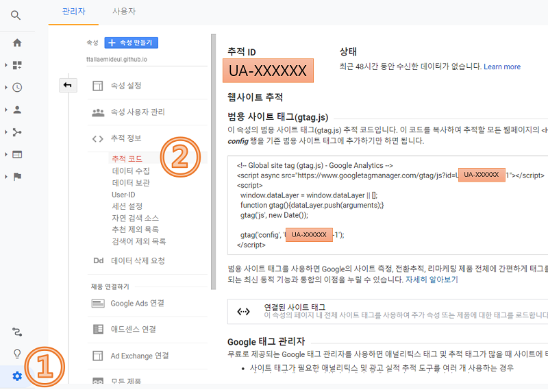Click the back arrow button
Image resolution: width=548 pixels, height=392 pixels.
(x=68, y=85)
